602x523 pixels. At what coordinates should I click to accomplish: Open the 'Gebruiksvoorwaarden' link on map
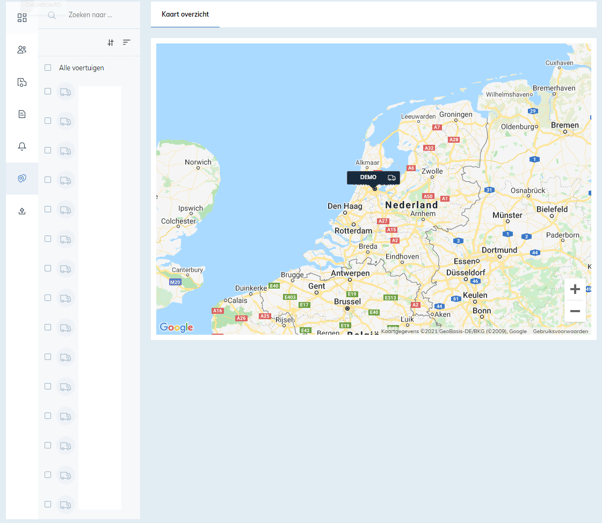pos(560,331)
